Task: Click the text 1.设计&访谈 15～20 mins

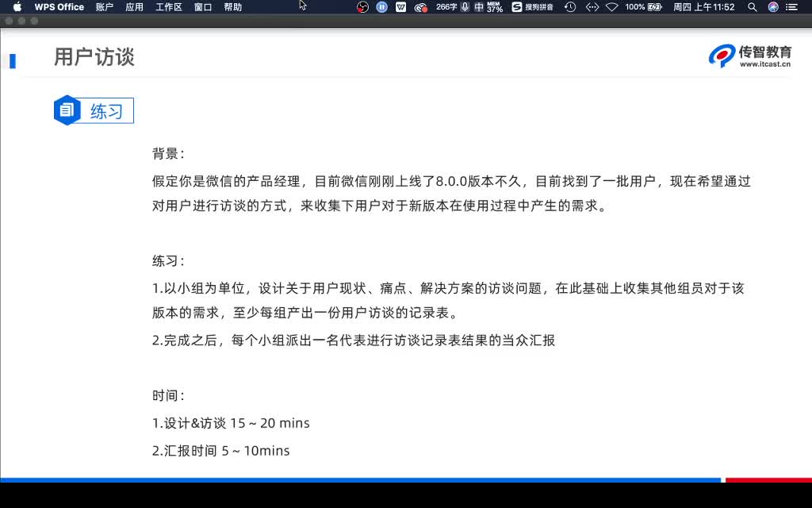Action: click(x=231, y=423)
